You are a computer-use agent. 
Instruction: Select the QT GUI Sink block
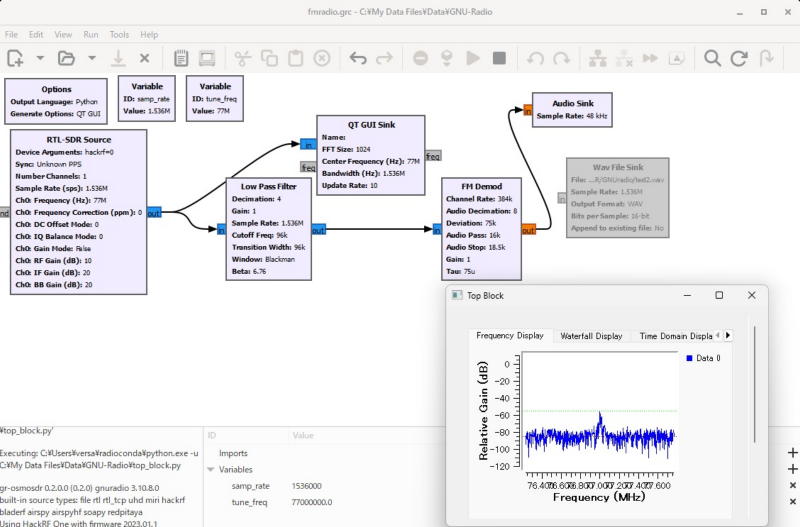click(371, 155)
